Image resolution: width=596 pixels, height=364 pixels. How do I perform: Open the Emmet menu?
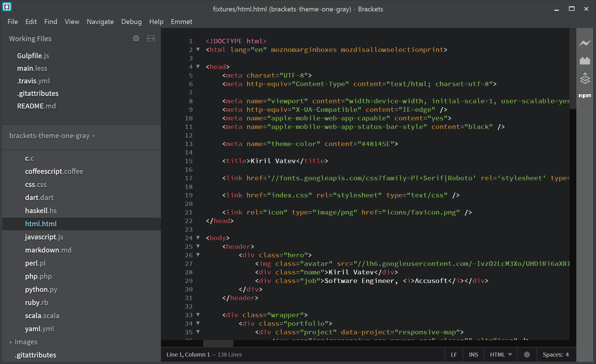(181, 21)
